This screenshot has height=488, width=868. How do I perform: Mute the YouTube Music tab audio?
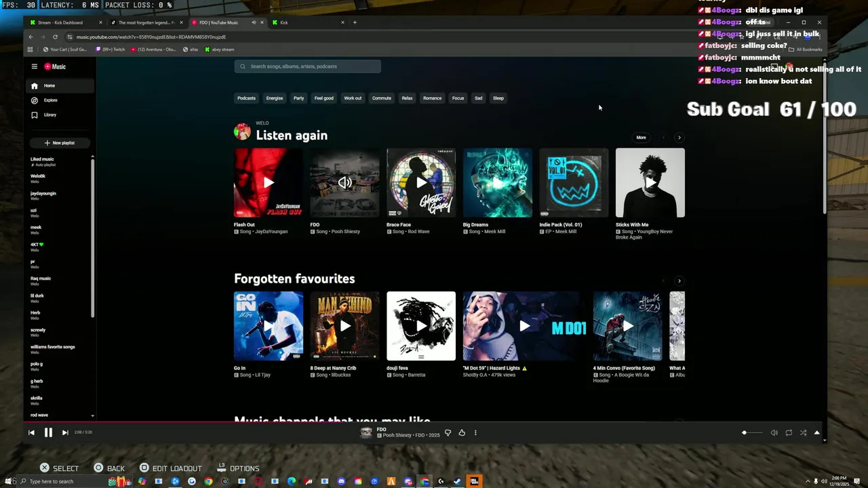[254, 22]
